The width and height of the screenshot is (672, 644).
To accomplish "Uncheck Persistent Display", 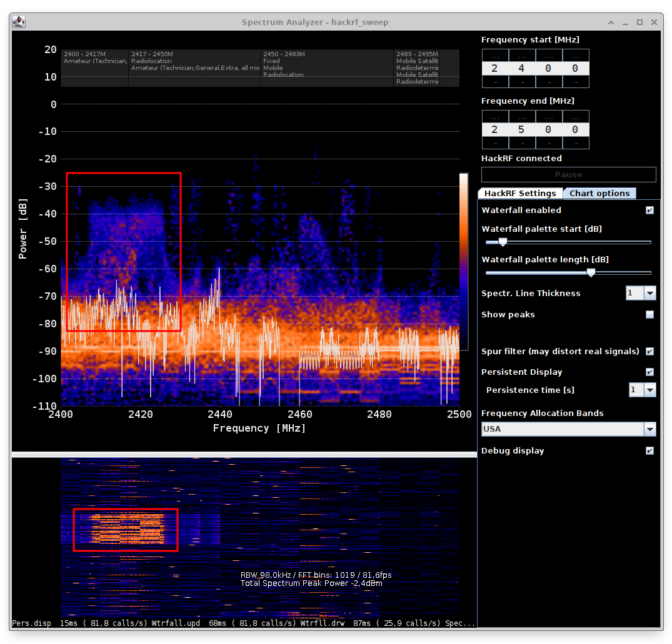I will (649, 372).
